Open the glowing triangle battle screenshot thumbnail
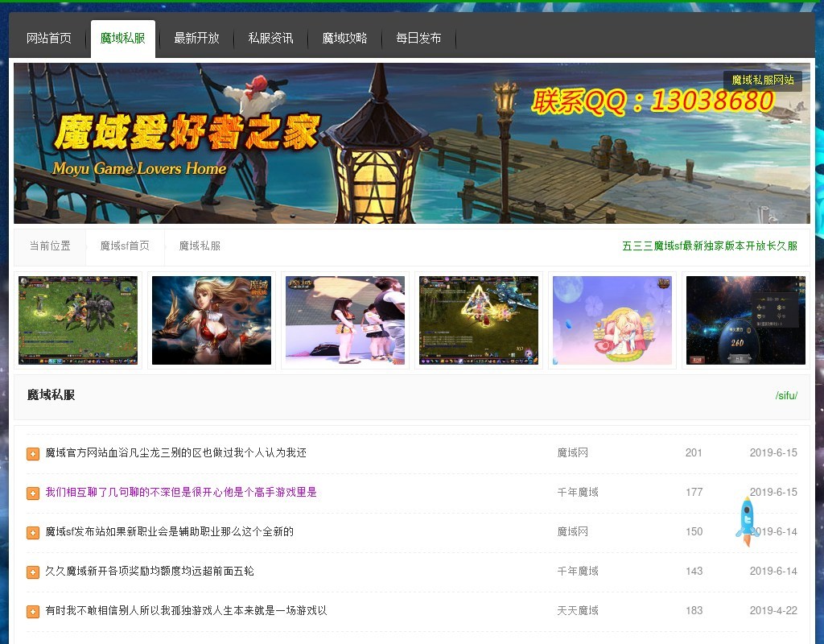Viewport: 824px width, 644px height. pyautogui.click(x=479, y=320)
